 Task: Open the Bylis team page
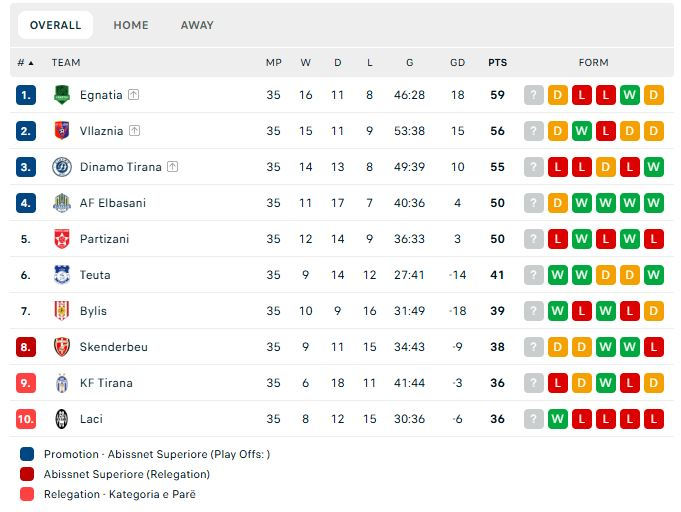tap(93, 311)
